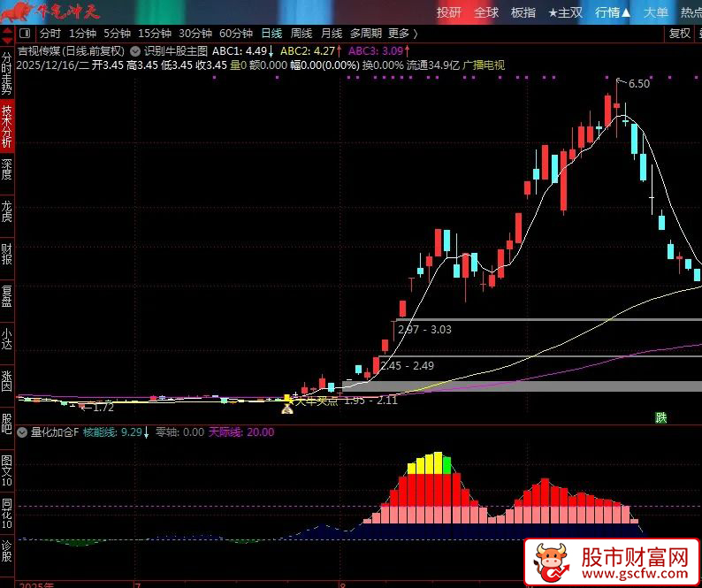
Task: Click the 6.50 high price label
Action: [x=639, y=84]
